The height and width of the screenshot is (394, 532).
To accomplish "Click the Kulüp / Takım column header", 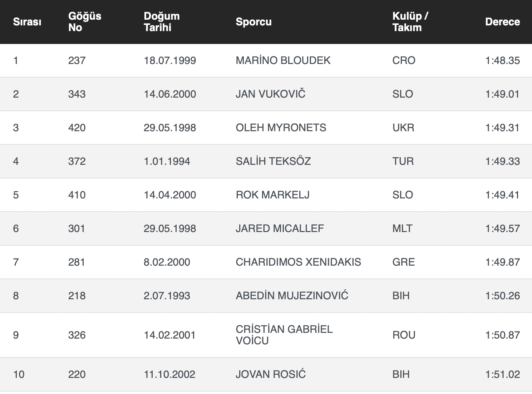I will 410,22.
